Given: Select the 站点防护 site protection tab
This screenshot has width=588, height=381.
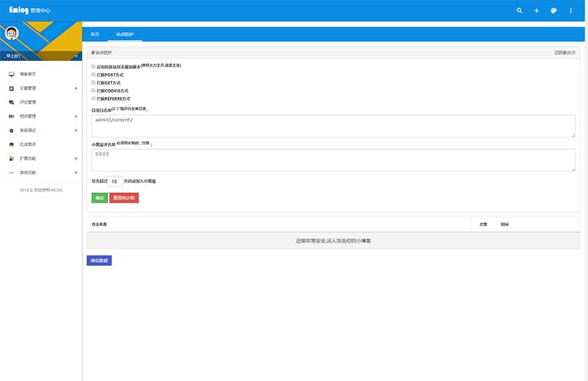Looking at the screenshot, I should pos(125,35).
